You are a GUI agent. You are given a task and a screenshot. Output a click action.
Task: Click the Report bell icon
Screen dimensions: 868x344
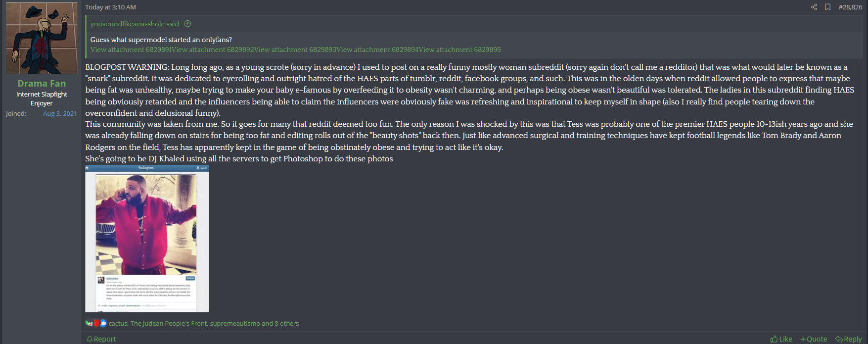(x=90, y=339)
